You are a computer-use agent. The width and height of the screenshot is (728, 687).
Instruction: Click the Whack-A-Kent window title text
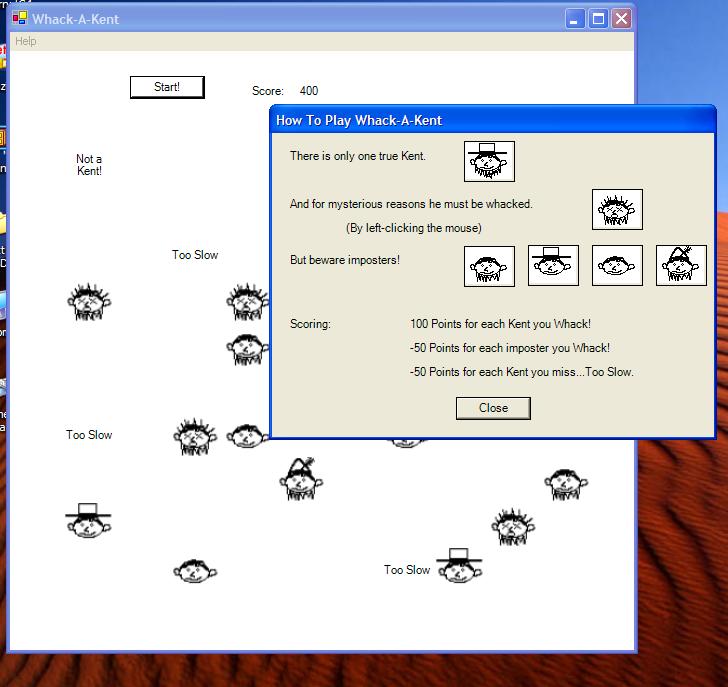[75, 19]
